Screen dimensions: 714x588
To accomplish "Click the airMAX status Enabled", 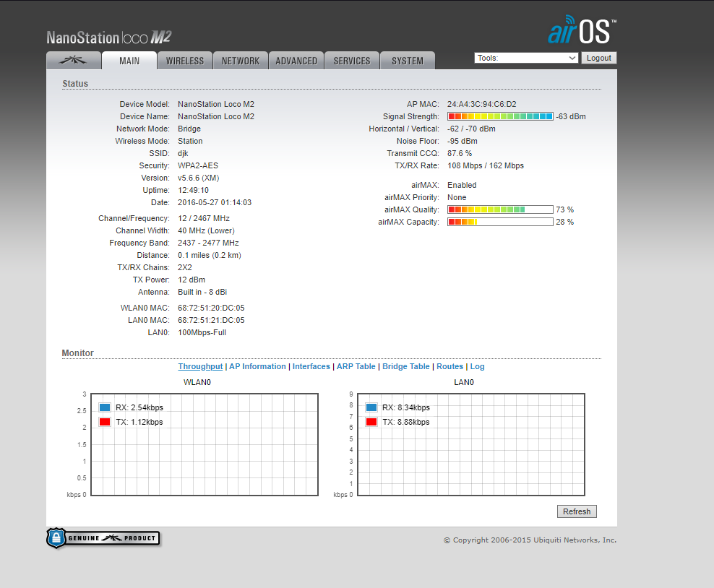I will (x=462, y=185).
